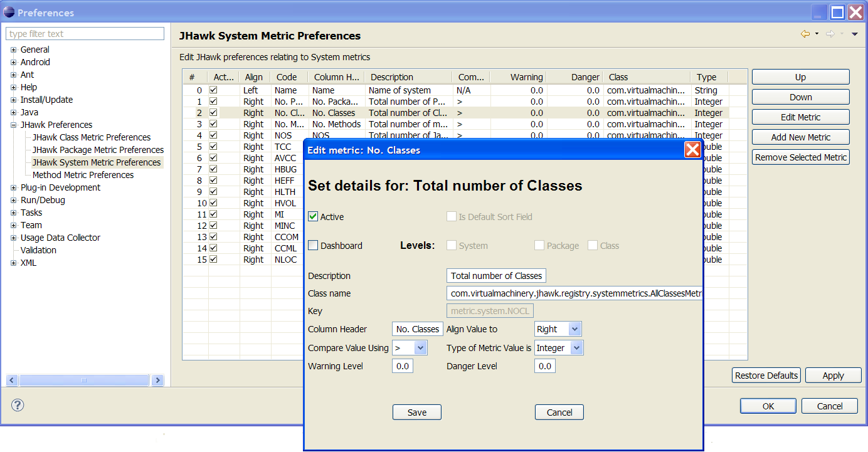Select Method Metric Preferences page

point(83,175)
